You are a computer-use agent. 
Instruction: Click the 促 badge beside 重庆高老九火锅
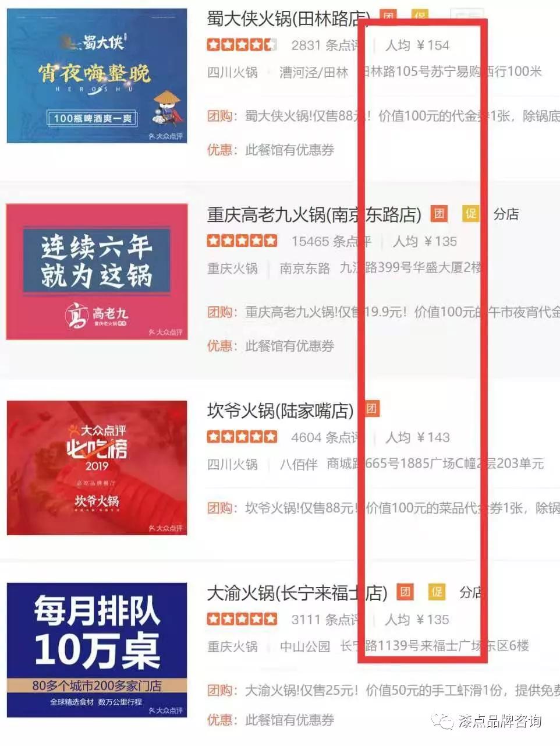[x=470, y=214]
